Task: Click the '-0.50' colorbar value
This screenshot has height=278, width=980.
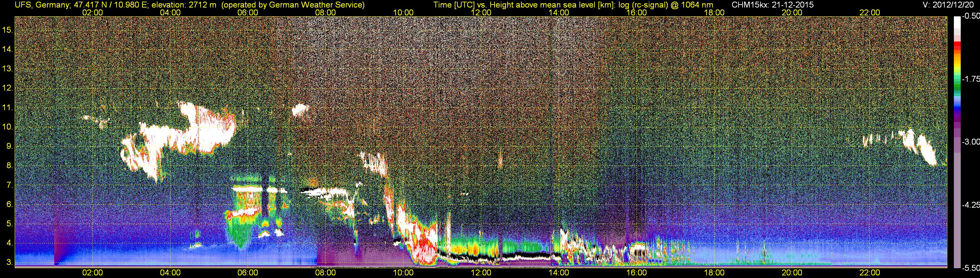Action: coord(971,16)
